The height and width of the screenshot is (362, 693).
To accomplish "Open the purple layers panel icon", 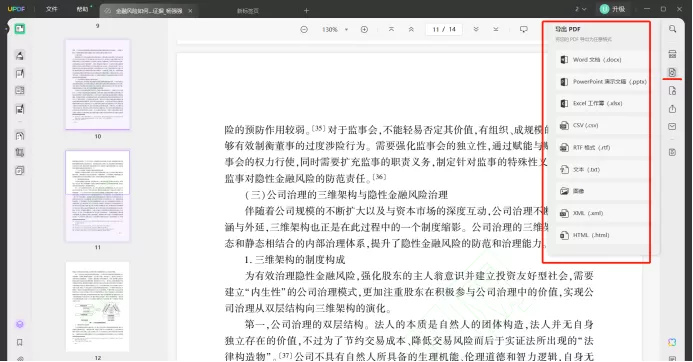I will pos(19,324).
